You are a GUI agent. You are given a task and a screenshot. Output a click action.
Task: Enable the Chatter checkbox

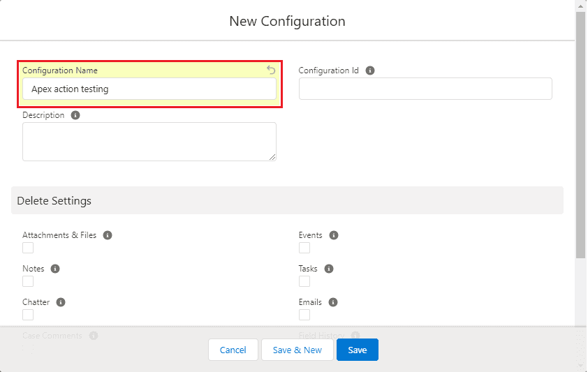(28, 315)
